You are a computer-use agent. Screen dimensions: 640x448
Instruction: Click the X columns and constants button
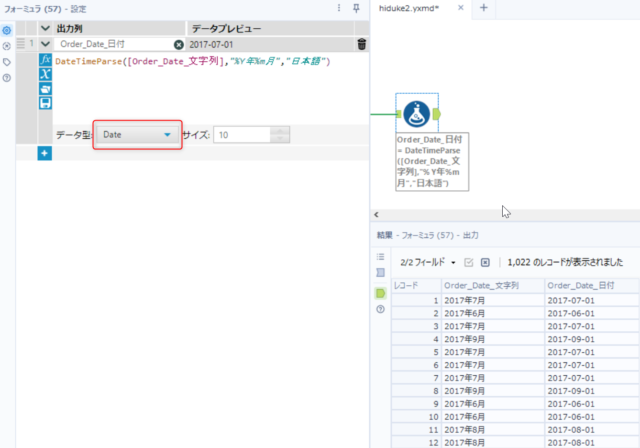[x=45, y=74]
